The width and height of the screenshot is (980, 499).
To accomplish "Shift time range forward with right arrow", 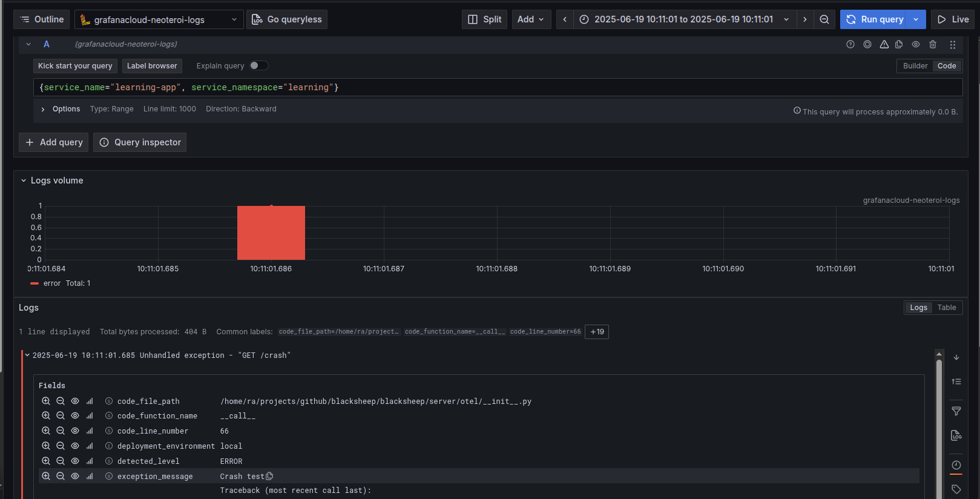I will [805, 19].
